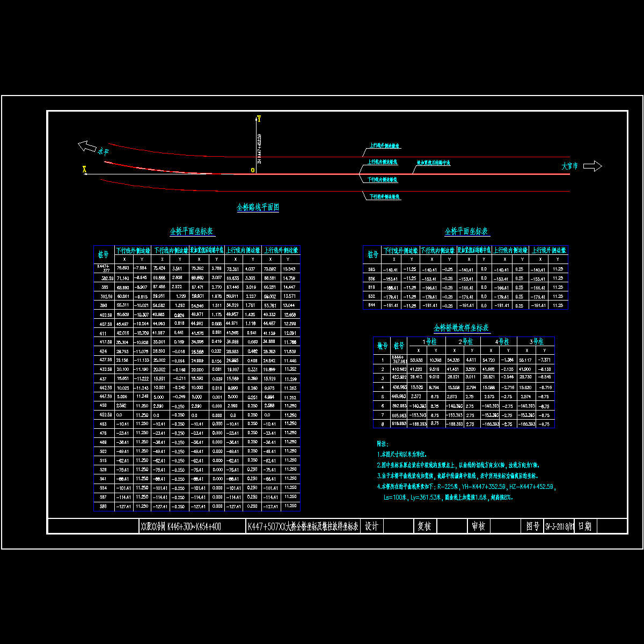The width and height of the screenshot is (644, 644).
Task: Select stake number cell K447+377
Action: (104, 268)
